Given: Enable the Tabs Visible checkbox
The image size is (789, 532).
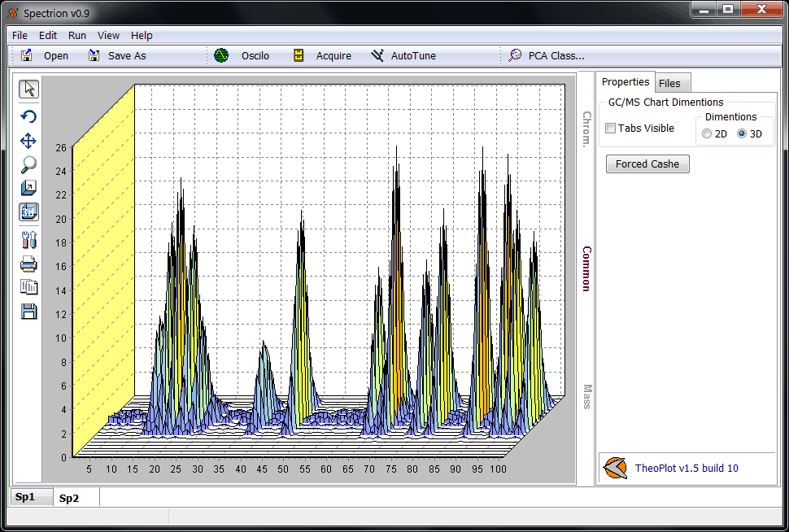Looking at the screenshot, I should 611,129.
